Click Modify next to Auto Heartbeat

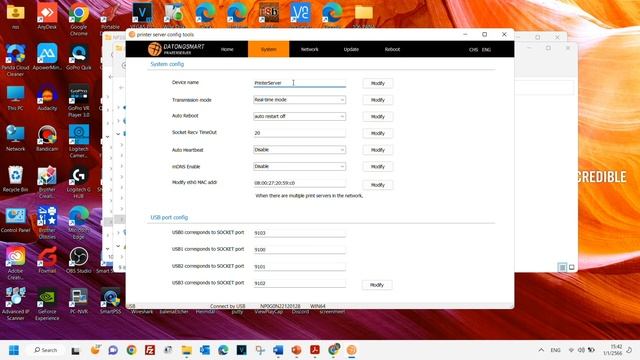378,150
